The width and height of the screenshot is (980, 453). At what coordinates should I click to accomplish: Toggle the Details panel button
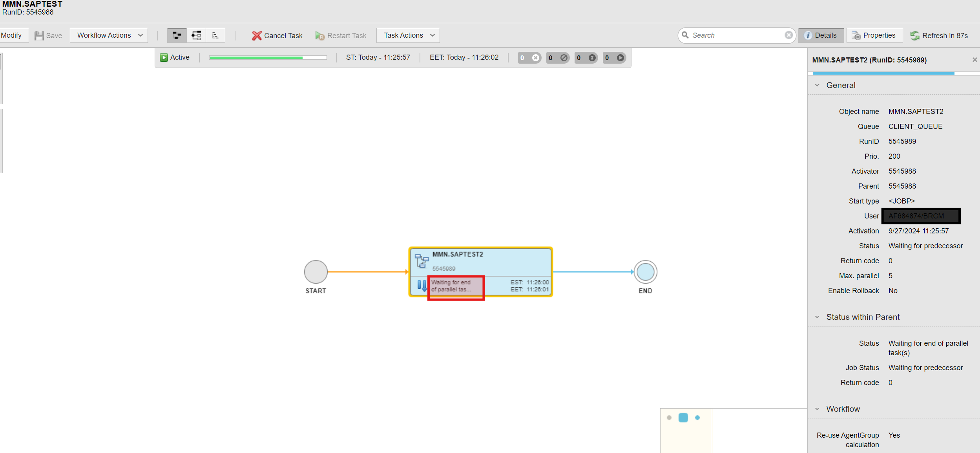pyautogui.click(x=821, y=35)
